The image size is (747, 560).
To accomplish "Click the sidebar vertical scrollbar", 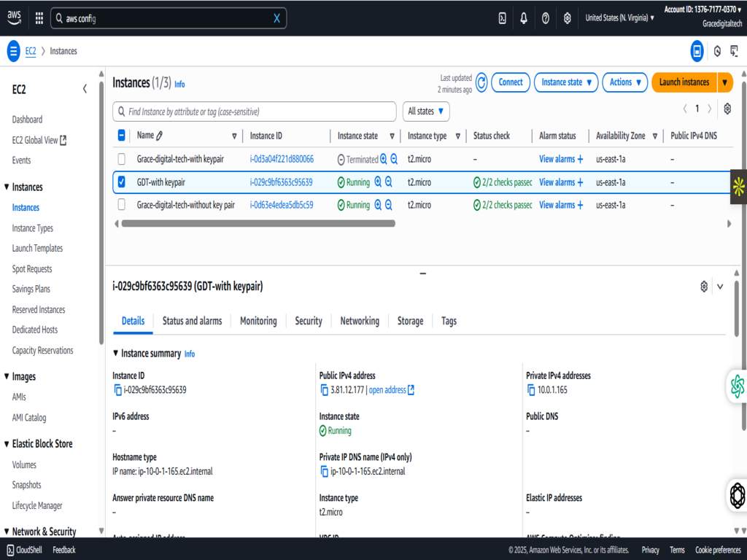I will click(101, 212).
